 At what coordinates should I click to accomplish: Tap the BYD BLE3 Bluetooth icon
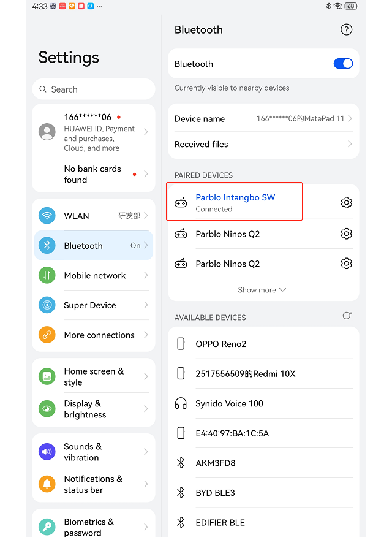[181, 492]
